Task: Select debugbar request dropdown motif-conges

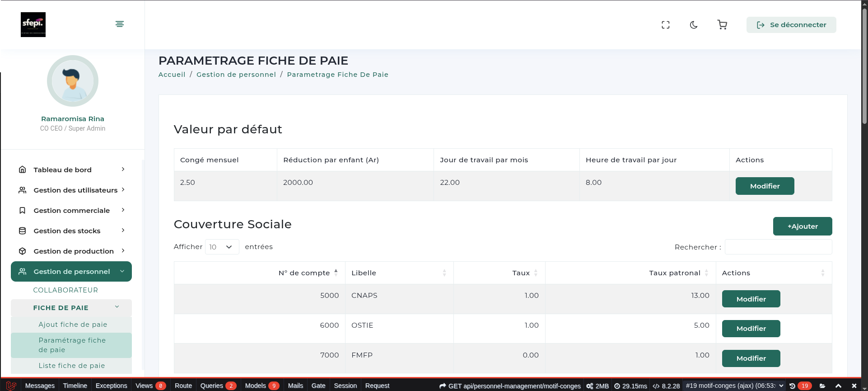Action: point(734,386)
